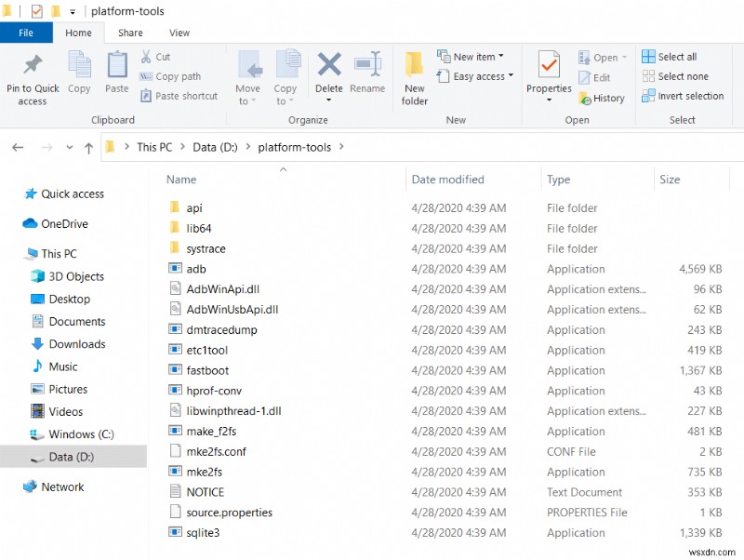Screen dimensions: 744x560
Task: Sort by Date modified column header
Action: (447, 180)
